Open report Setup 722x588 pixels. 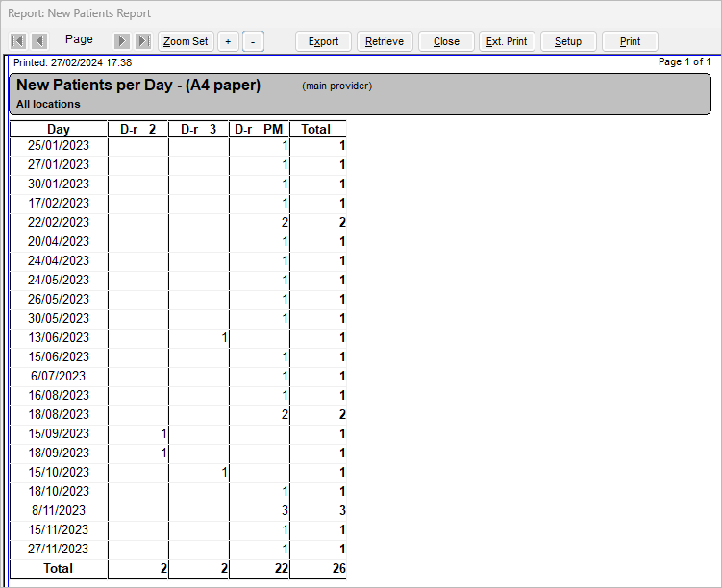pyautogui.click(x=568, y=41)
